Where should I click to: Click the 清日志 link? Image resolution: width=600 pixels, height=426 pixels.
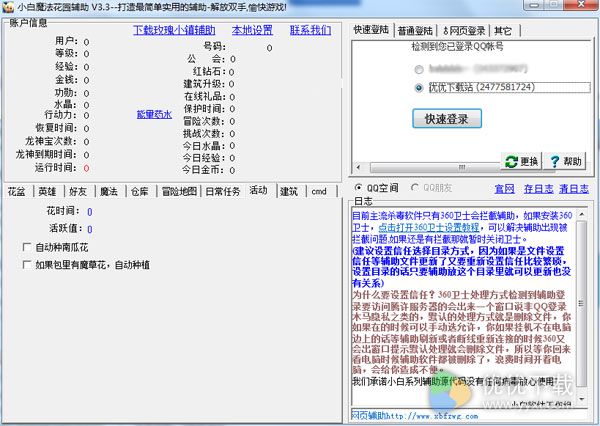pyautogui.click(x=574, y=189)
